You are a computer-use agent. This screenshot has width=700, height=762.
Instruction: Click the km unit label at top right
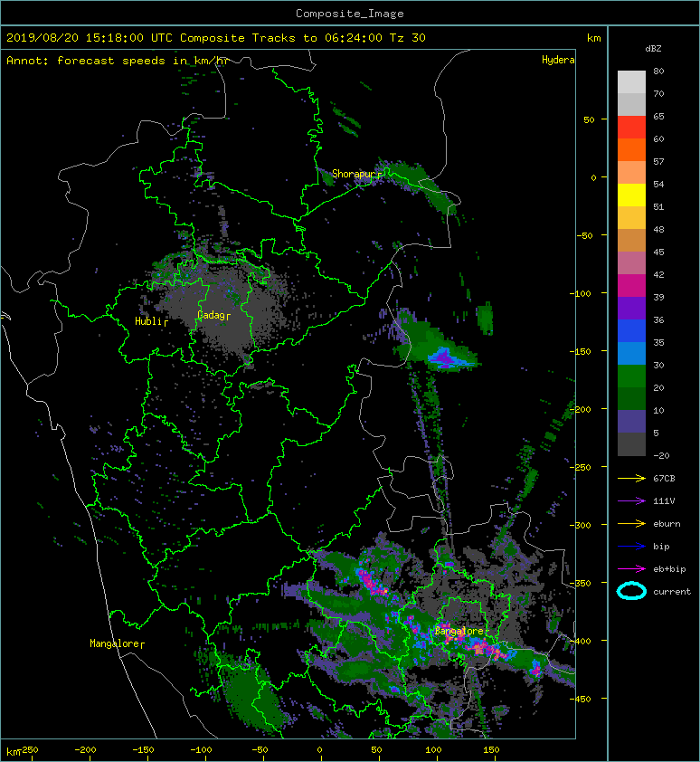(593, 38)
